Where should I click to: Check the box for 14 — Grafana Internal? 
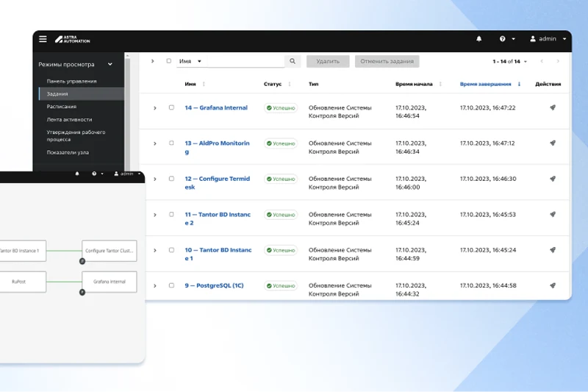171,108
